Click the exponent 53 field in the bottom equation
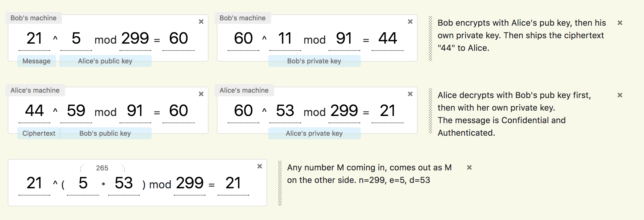Image resolution: width=644 pixels, height=220 pixels. pyautogui.click(x=124, y=183)
